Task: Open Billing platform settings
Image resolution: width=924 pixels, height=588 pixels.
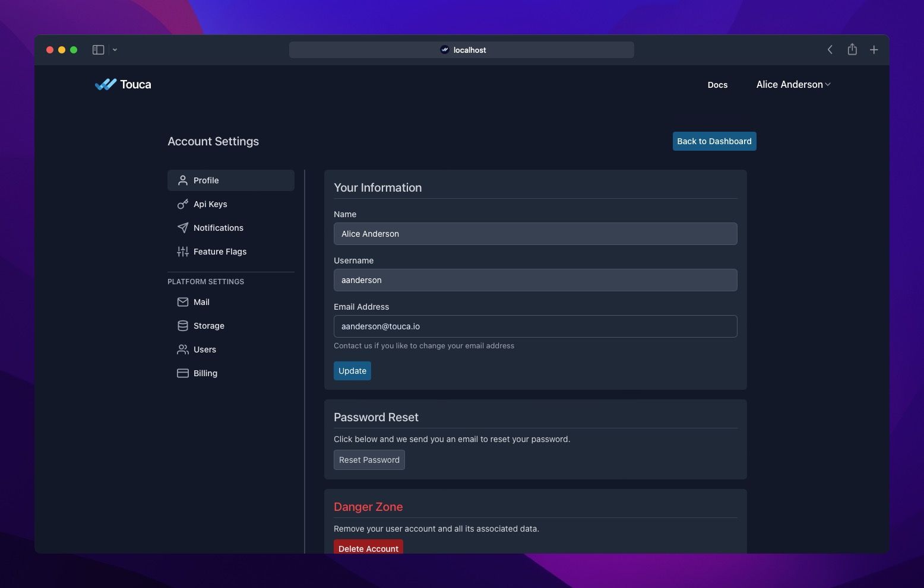Action: click(231, 373)
